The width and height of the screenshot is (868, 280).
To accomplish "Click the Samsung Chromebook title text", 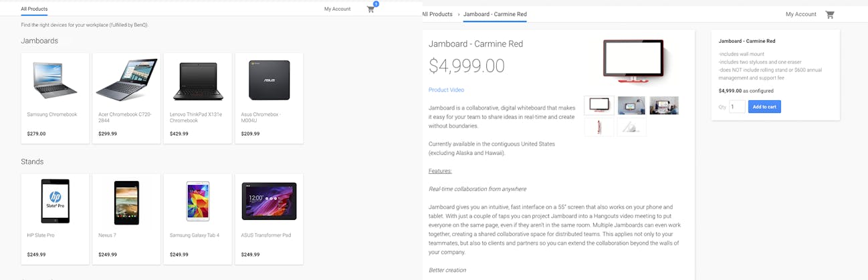I will [52, 114].
